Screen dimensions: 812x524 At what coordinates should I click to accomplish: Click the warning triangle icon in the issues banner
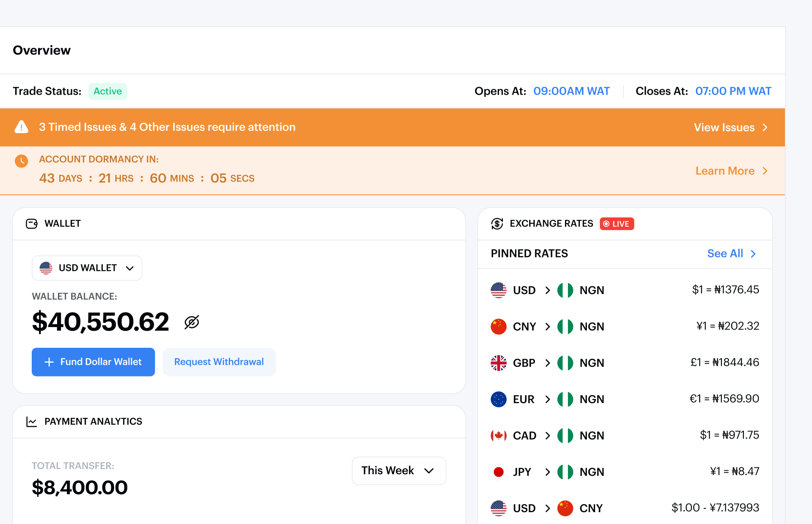point(22,127)
